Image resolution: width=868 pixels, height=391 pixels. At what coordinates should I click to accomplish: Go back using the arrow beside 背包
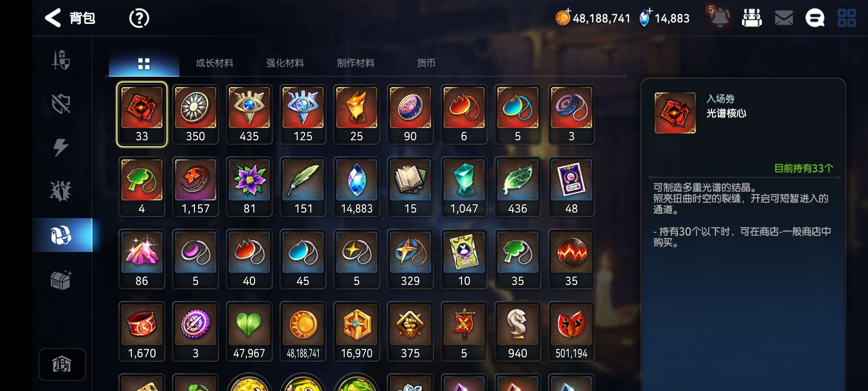coord(53,18)
